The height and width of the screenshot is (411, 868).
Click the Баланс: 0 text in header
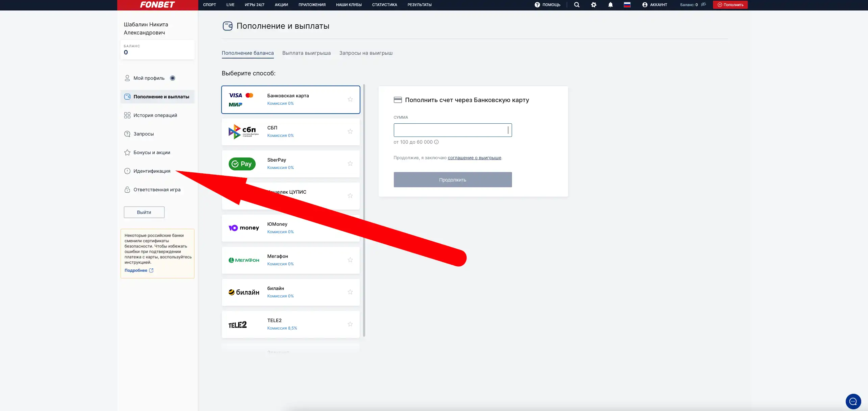[689, 5]
